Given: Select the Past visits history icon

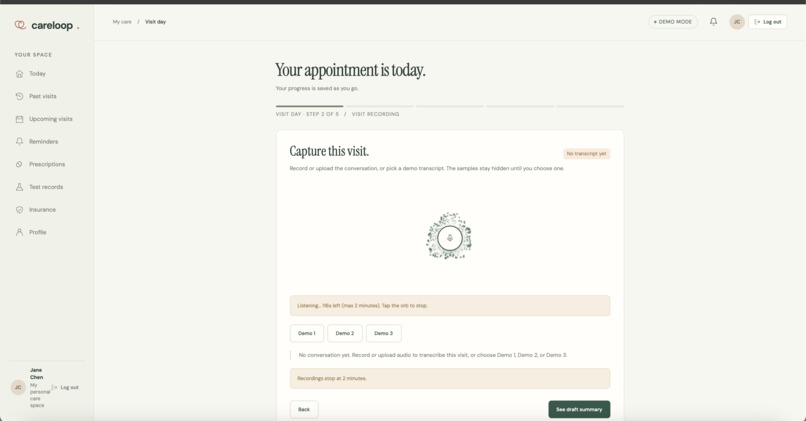Looking at the screenshot, I should click(20, 96).
